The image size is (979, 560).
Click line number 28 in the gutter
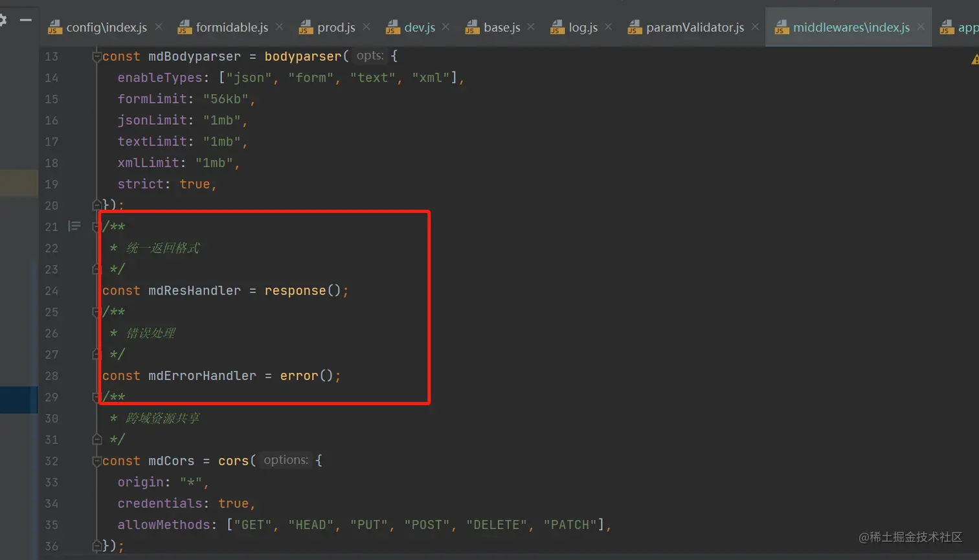click(x=52, y=376)
